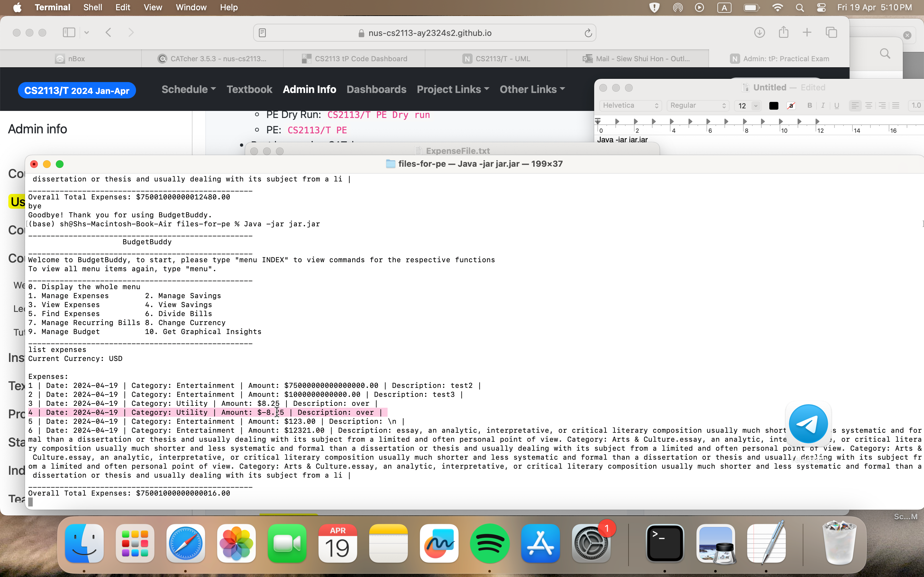This screenshot has width=924, height=577.
Task: Open Spotify from the Dock
Action: click(490, 543)
